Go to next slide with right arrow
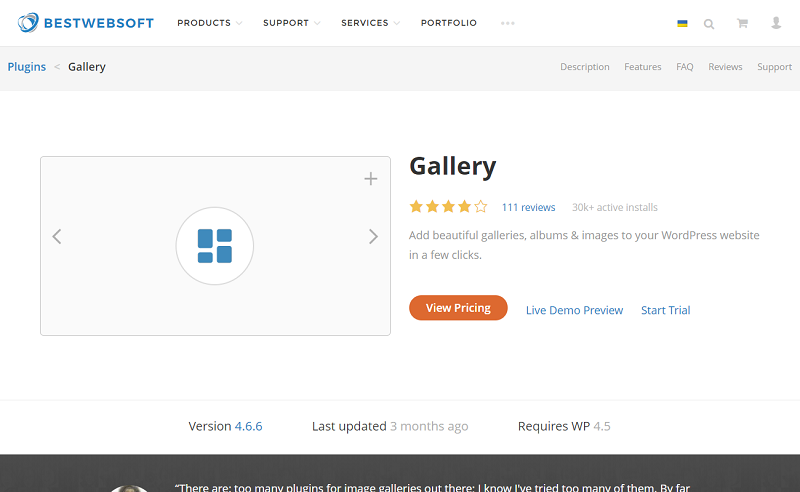The image size is (800, 492). point(373,236)
